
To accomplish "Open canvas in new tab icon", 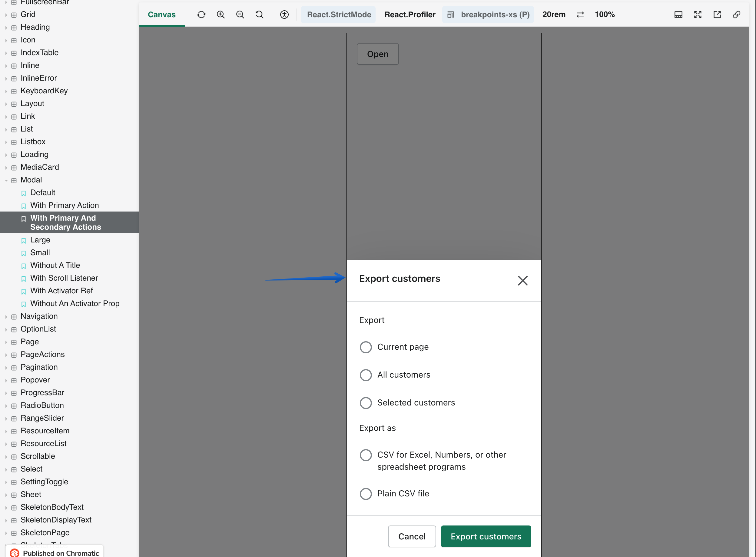I will (717, 15).
